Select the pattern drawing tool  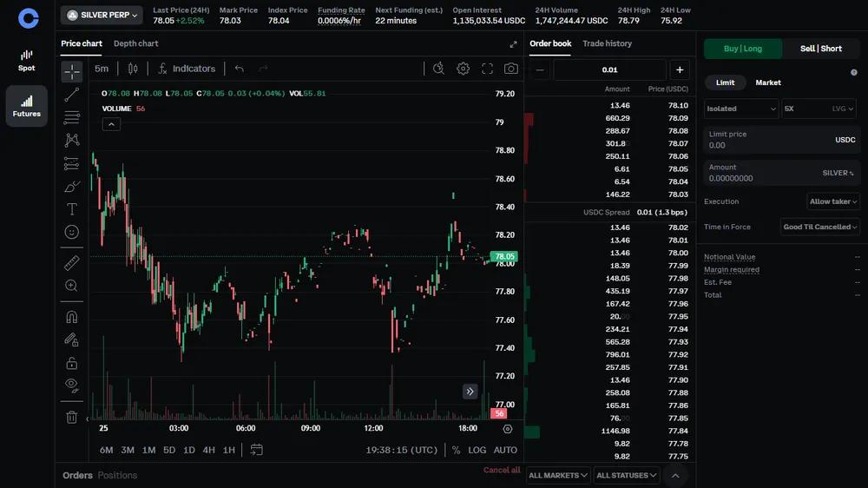72,140
